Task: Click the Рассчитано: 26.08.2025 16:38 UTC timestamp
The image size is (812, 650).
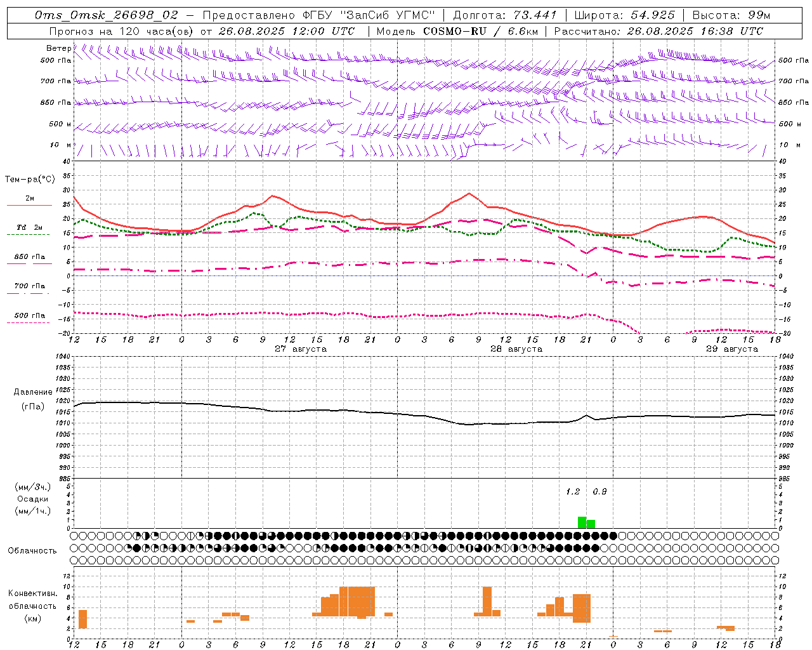Action: [658, 31]
